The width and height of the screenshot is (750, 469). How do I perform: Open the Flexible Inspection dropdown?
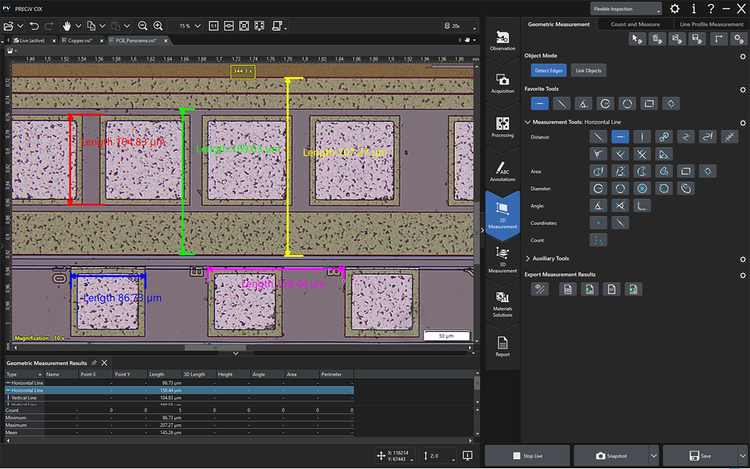click(625, 8)
